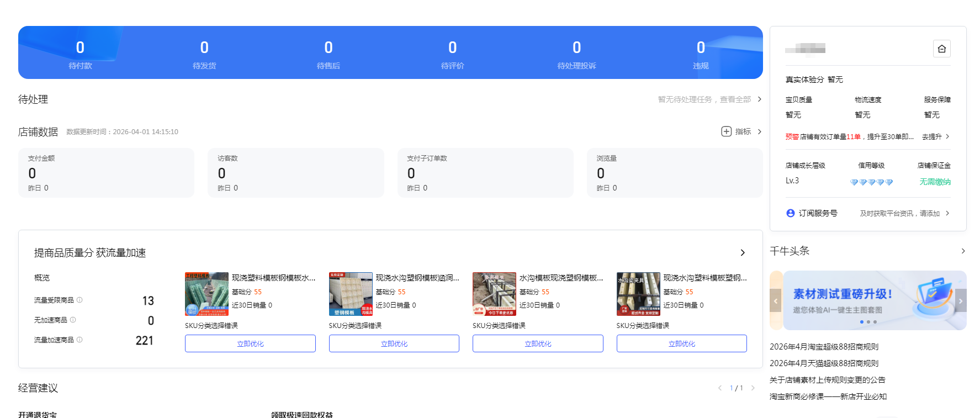Click 数据更新时间 2026-04-01 14:15:10 text
The height and width of the screenshot is (418, 980).
122,132
